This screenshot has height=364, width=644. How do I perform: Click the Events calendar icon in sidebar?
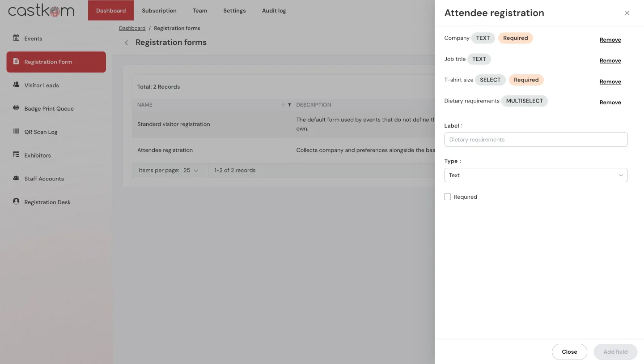point(16,38)
